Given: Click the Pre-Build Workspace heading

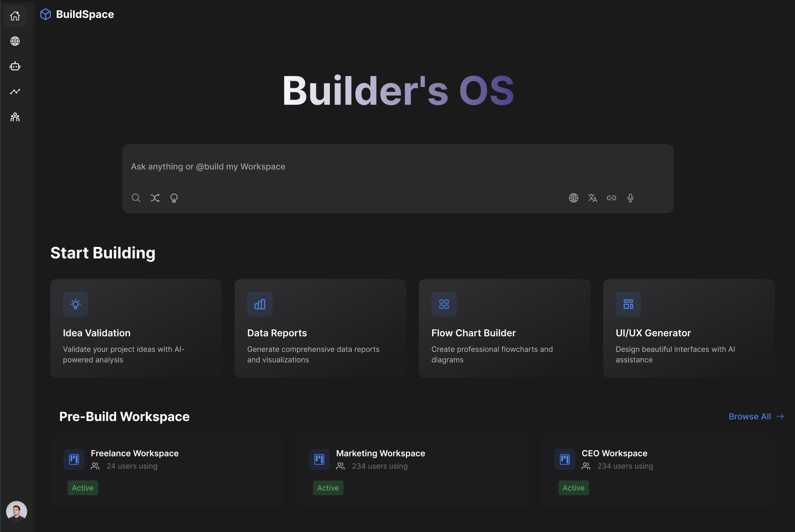Looking at the screenshot, I should point(124,417).
